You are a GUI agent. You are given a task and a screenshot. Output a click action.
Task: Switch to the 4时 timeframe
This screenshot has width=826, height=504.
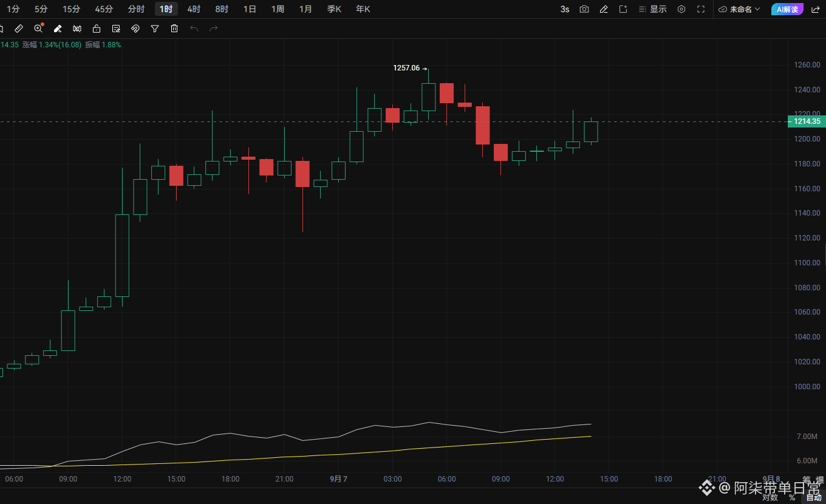tap(194, 9)
